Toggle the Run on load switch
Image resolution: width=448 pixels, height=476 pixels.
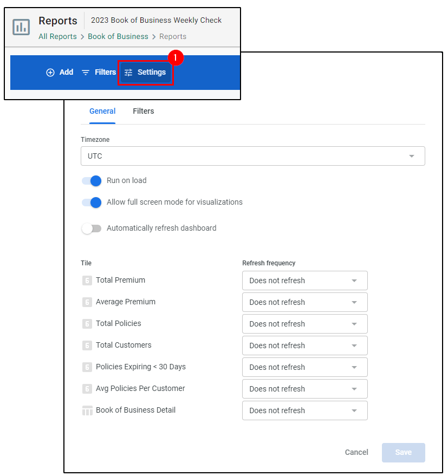(x=92, y=181)
